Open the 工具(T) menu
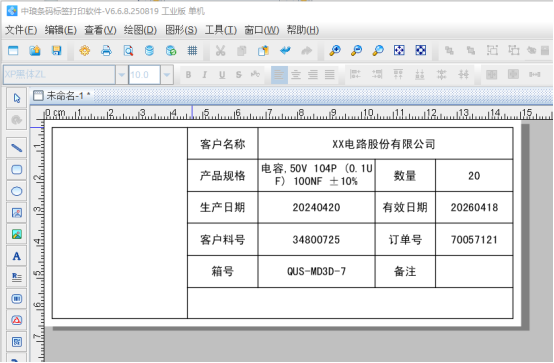This screenshot has width=554, height=363. coord(221,30)
